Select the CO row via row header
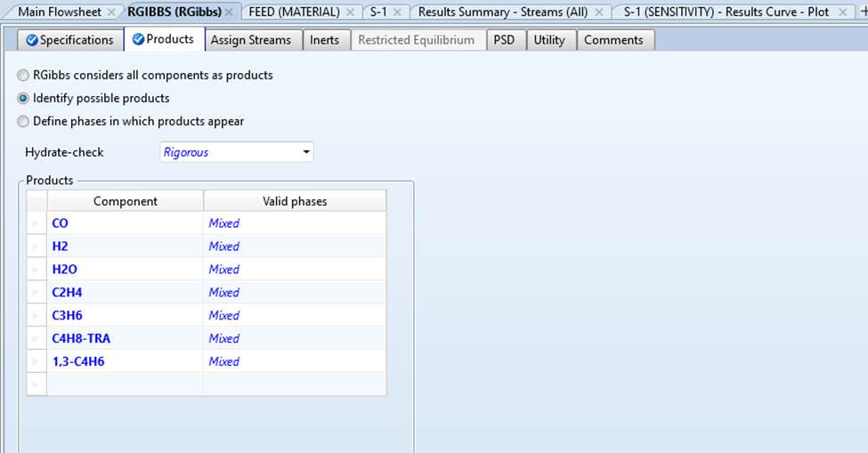The height and width of the screenshot is (453, 868). [x=37, y=222]
